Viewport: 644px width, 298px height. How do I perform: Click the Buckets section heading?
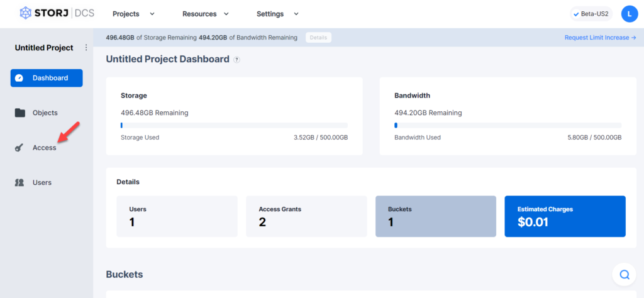125,275
